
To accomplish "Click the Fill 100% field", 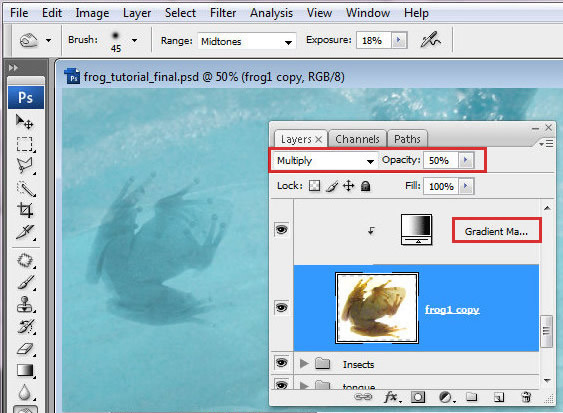I will 441,186.
